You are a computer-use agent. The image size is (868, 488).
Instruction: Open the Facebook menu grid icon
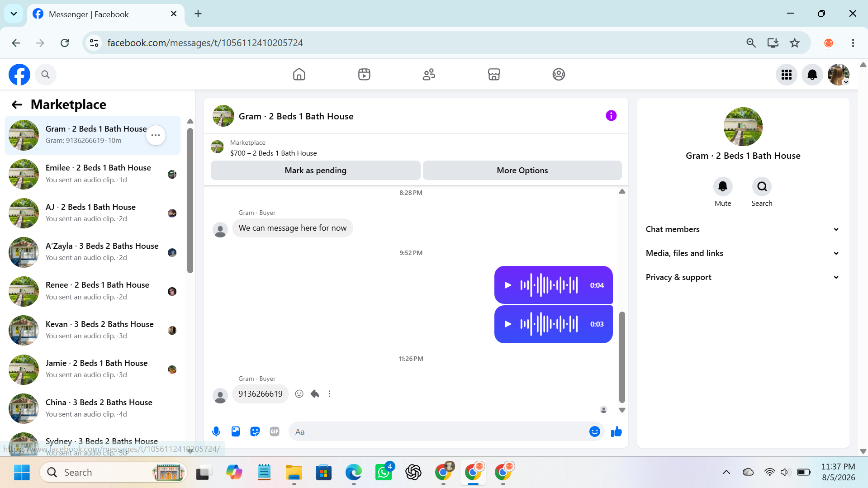(787, 75)
